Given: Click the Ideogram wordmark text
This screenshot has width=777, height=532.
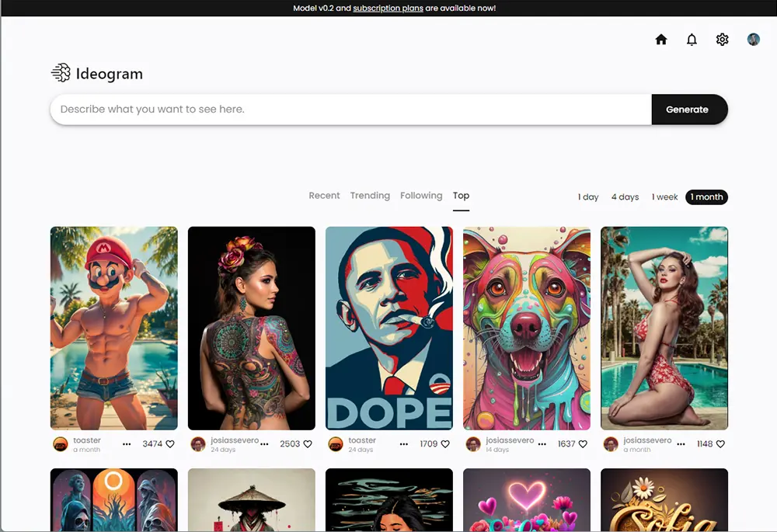Looking at the screenshot, I should click(x=109, y=74).
